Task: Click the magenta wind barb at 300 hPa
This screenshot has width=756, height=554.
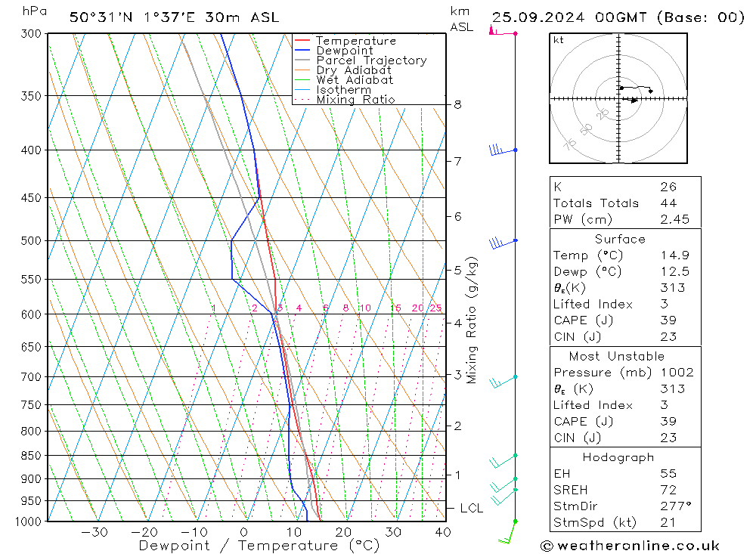Action: click(x=503, y=31)
